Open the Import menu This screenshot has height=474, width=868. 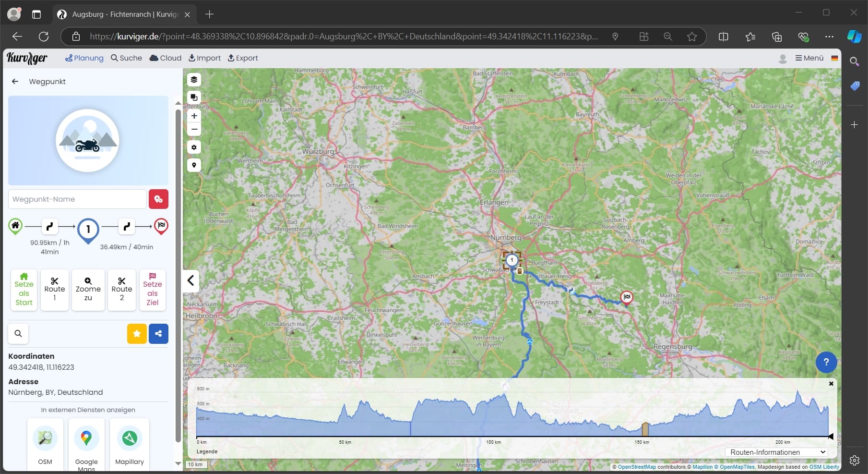pos(204,58)
